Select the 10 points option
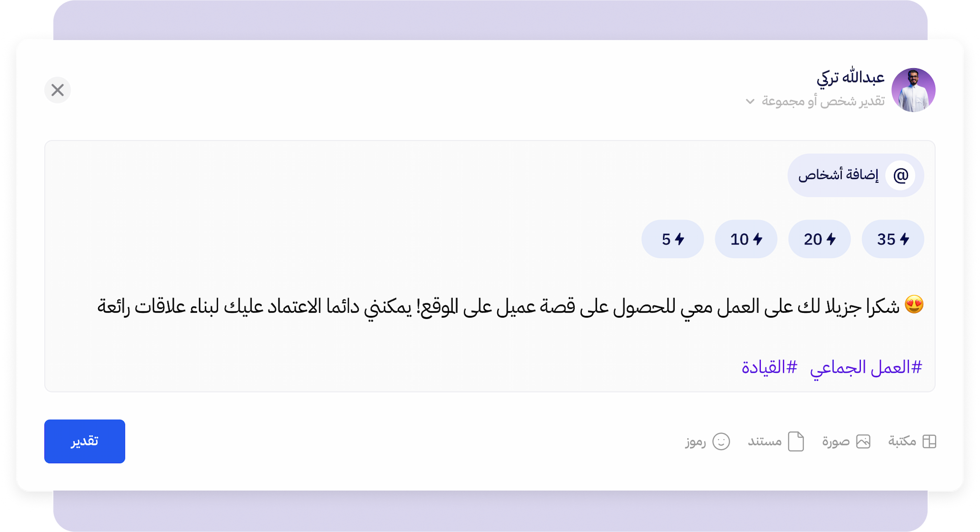980x532 pixels. [746, 239]
